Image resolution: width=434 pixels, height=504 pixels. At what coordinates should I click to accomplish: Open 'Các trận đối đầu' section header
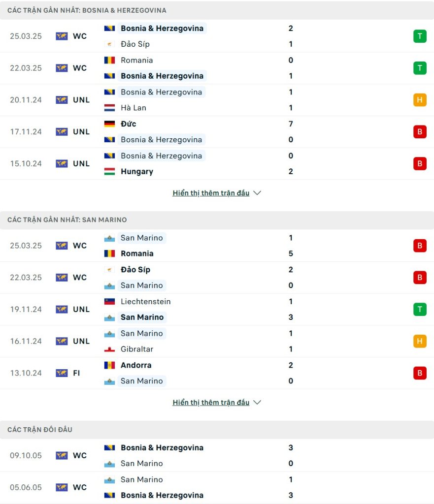[39, 430]
